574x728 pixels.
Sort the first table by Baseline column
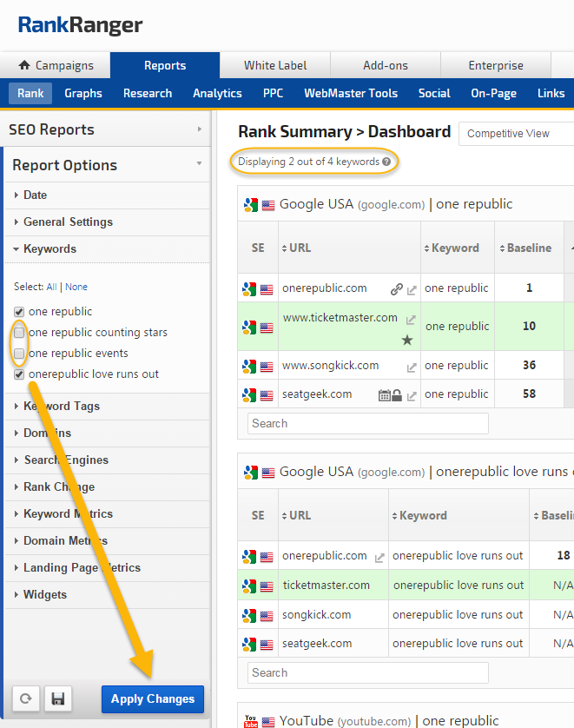point(529,248)
